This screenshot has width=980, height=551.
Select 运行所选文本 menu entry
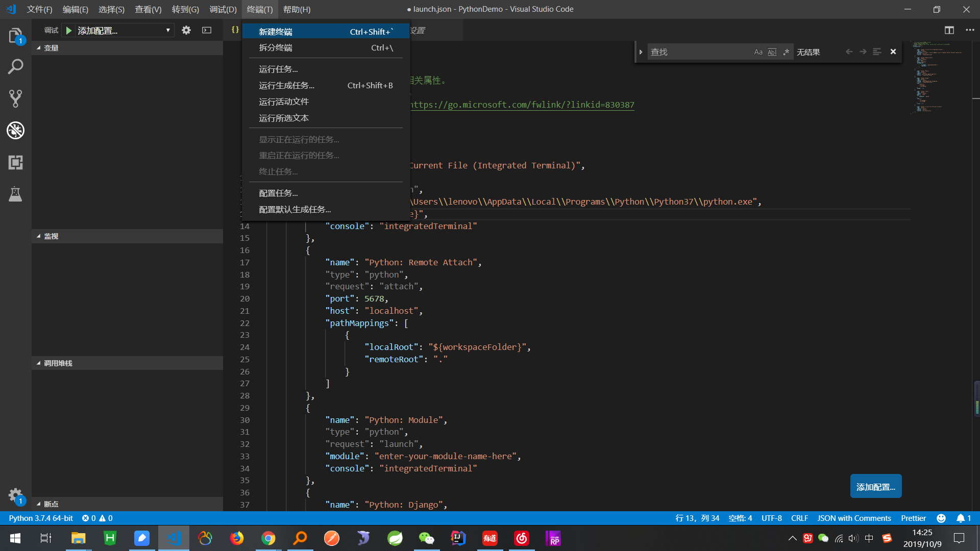[x=326, y=118]
